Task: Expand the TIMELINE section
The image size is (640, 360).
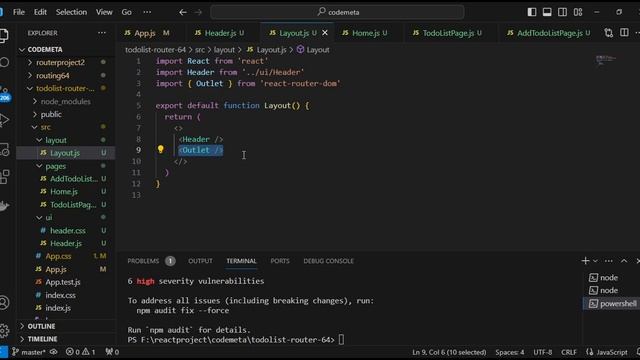Action: (65, 339)
